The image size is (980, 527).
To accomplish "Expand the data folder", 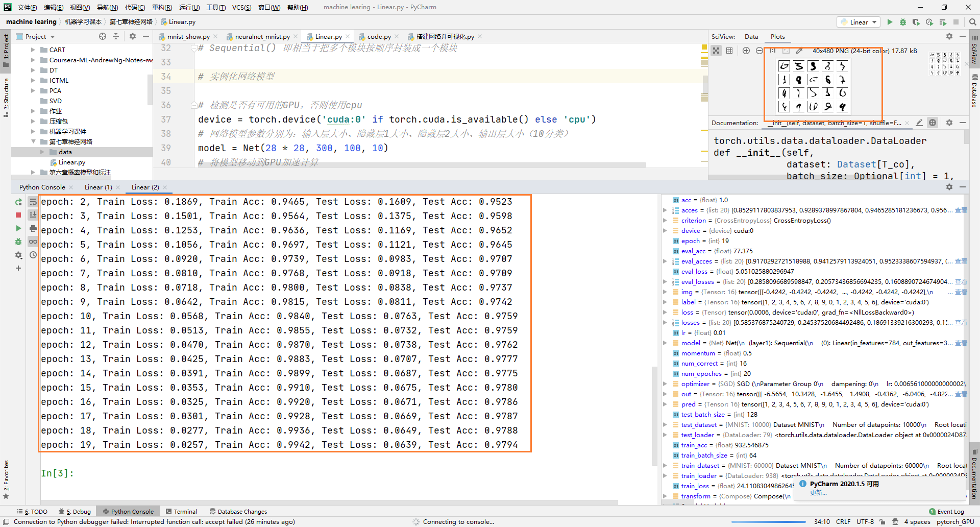I will [42, 152].
